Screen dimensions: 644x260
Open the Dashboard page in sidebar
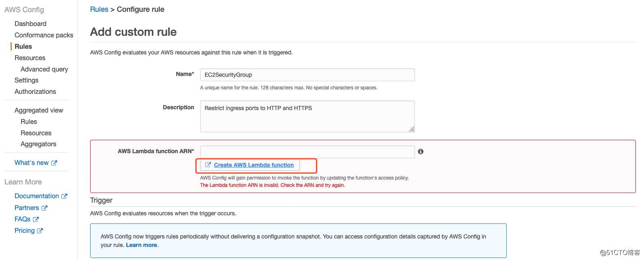click(30, 24)
